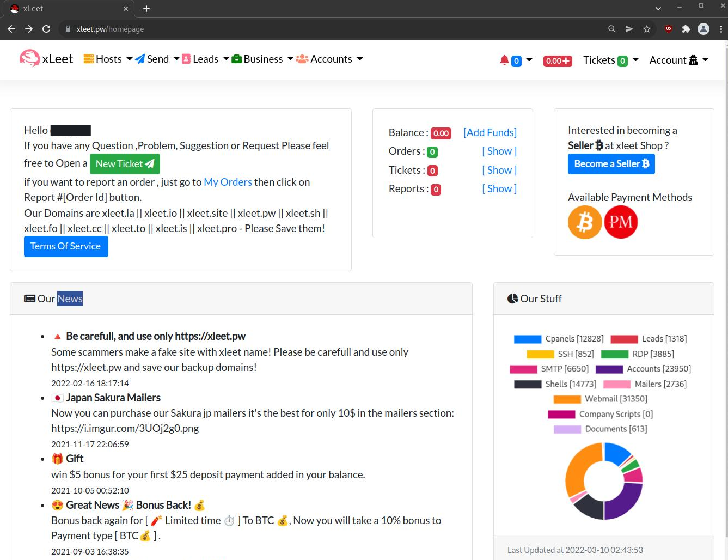The width and height of the screenshot is (728, 560).
Task: Click the New Ticket button
Action: [125, 164]
